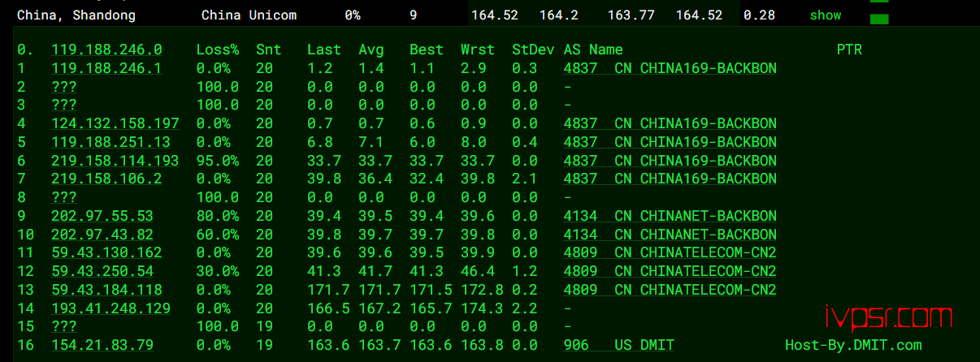The width and height of the screenshot is (980, 362).
Task: Click IP link 59.43.184.118
Action: [x=106, y=290]
